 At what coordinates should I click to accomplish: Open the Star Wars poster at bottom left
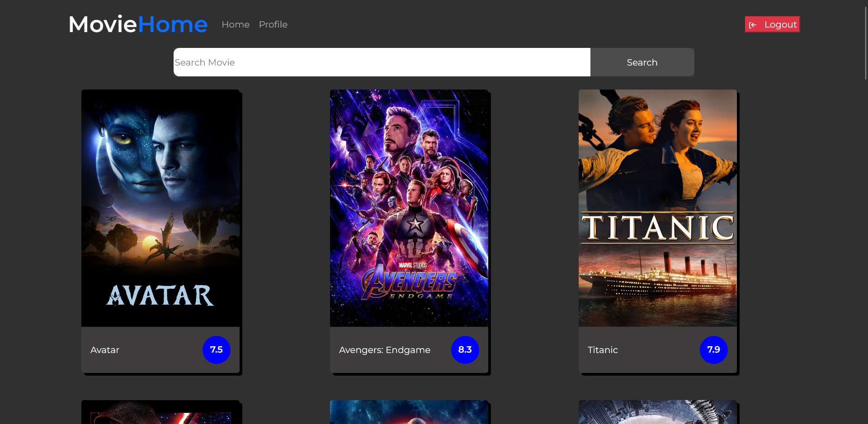pos(161,412)
